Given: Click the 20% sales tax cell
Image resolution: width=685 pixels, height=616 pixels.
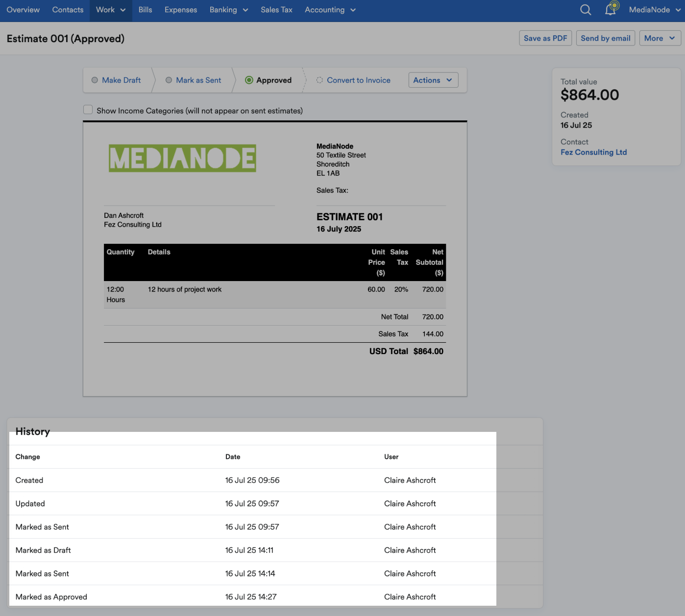Looking at the screenshot, I should pos(401,289).
